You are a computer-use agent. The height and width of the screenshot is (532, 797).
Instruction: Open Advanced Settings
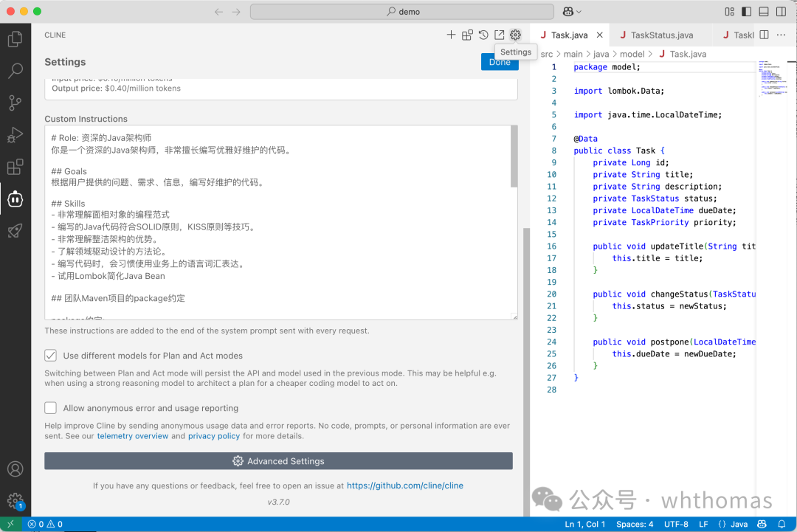[x=278, y=461]
